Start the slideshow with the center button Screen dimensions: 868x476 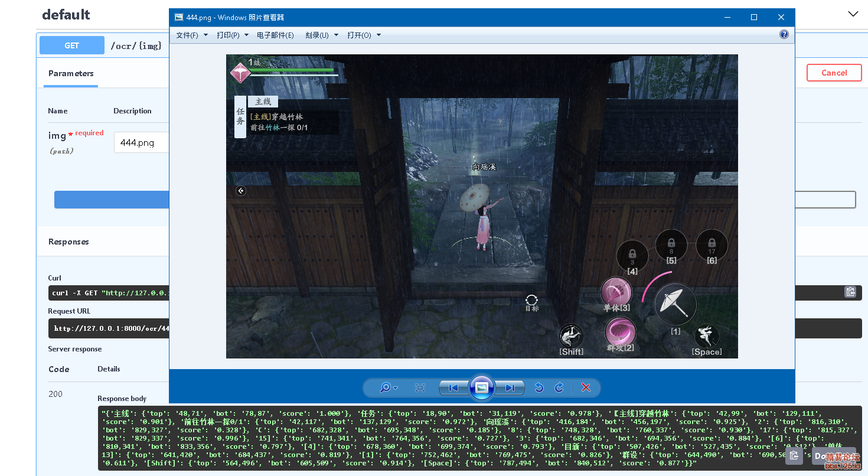[x=481, y=387]
